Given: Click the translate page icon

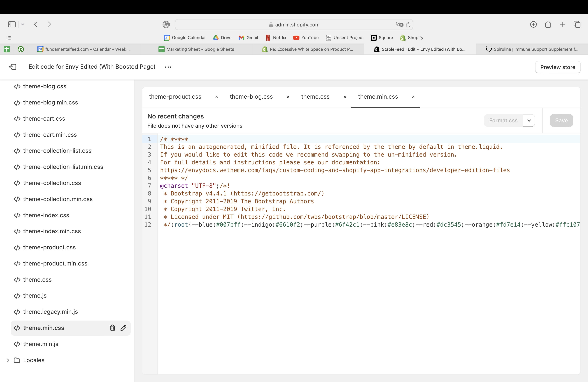Looking at the screenshot, I should click(x=399, y=25).
